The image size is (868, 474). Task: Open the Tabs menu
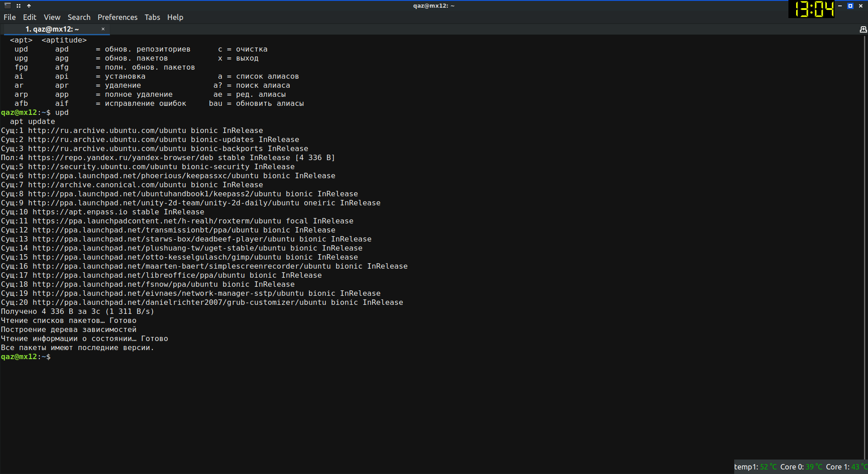(x=152, y=17)
